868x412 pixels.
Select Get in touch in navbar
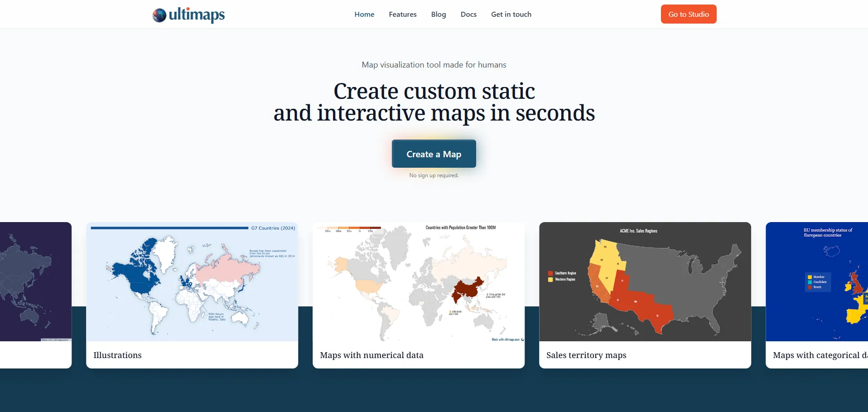[511, 15]
